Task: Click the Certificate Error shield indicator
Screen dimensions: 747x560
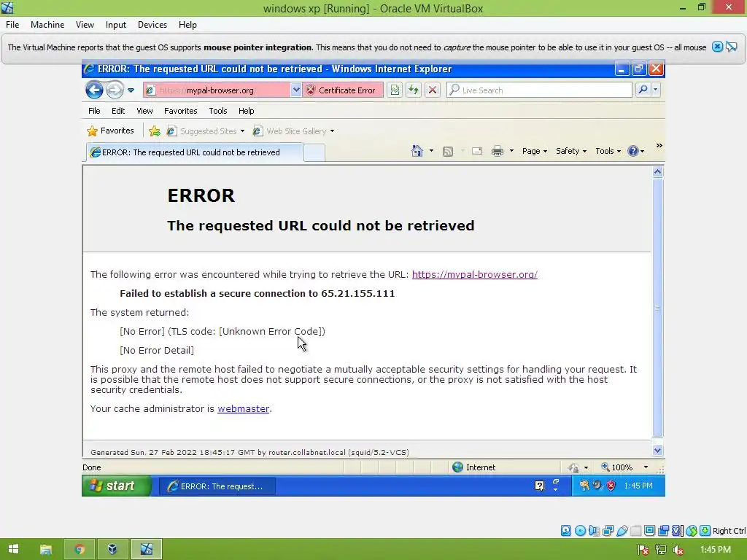Action: (343, 90)
